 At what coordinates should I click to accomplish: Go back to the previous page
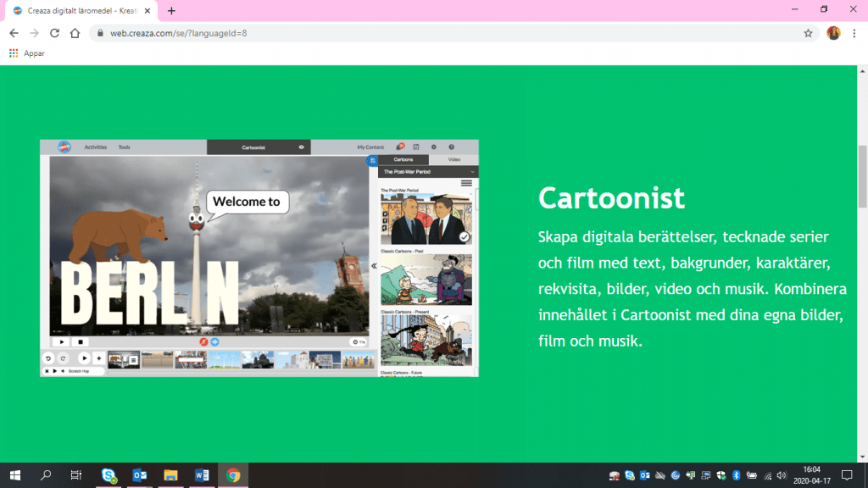click(14, 33)
